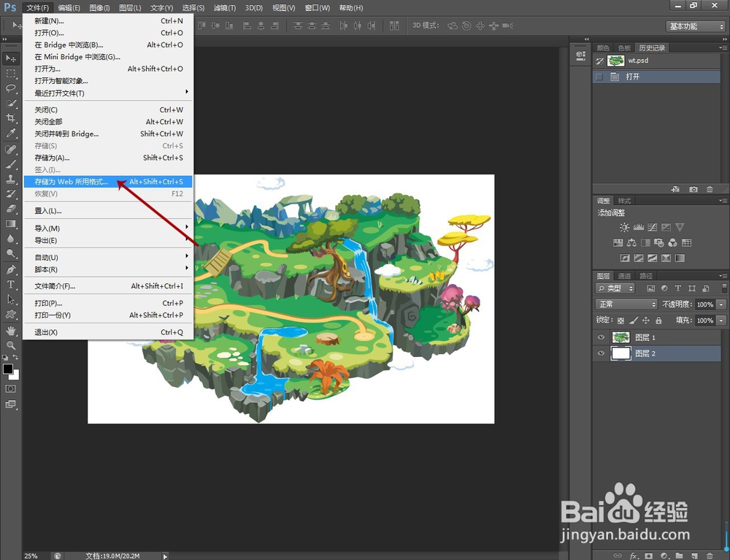The width and height of the screenshot is (730, 560).
Task: Switch to the 样式 tab
Action: (624, 201)
